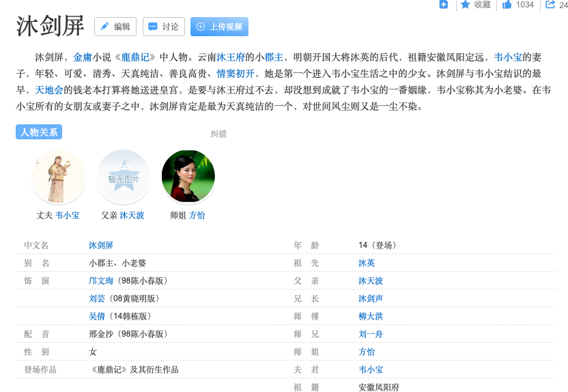568x392 pixels.
Task: Open the 刘一舟 link in 师兄 row
Action: click(x=371, y=334)
